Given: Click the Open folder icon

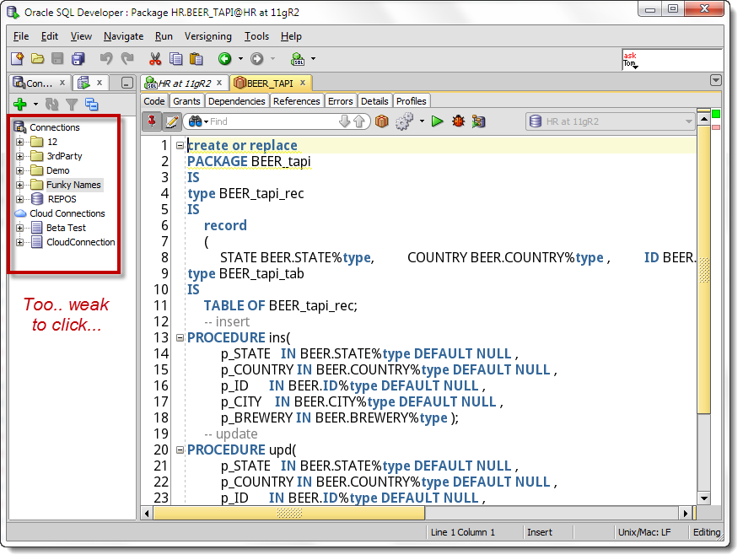Looking at the screenshot, I should click(x=37, y=59).
